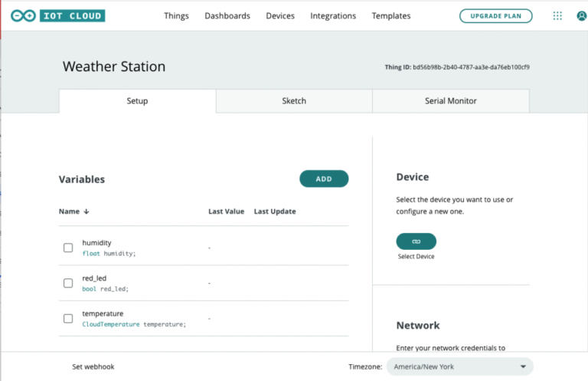Open the user profile icon
Screen dimensions: 588x381
tap(582, 16)
